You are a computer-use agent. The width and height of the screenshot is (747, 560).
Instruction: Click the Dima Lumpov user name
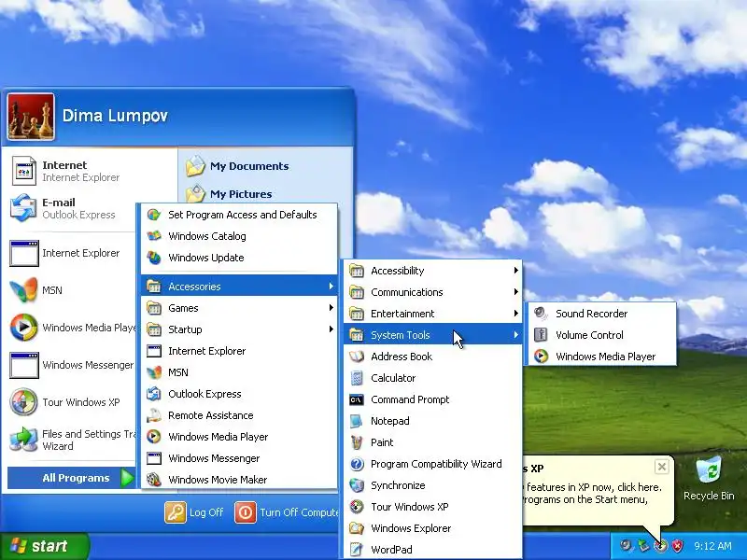(x=115, y=116)
